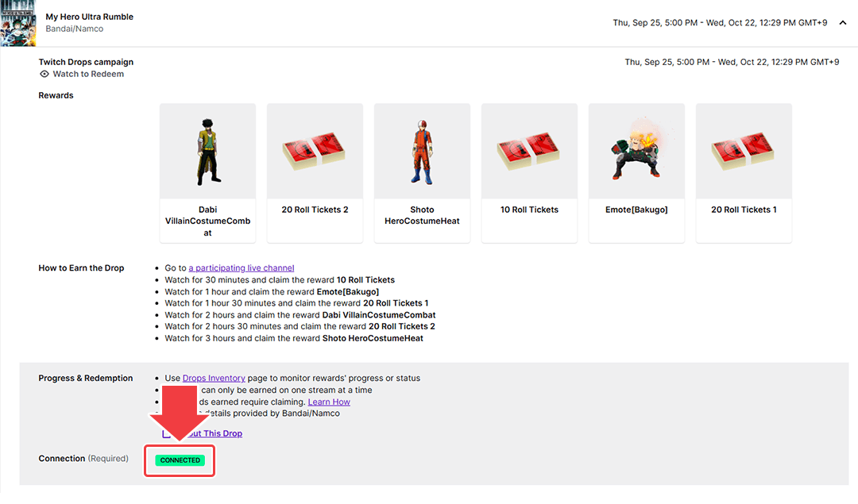Screen dimensions: 858x504
Task: Click the My Hero Ultra Rumble title
Action: click(x=90, y=17)
